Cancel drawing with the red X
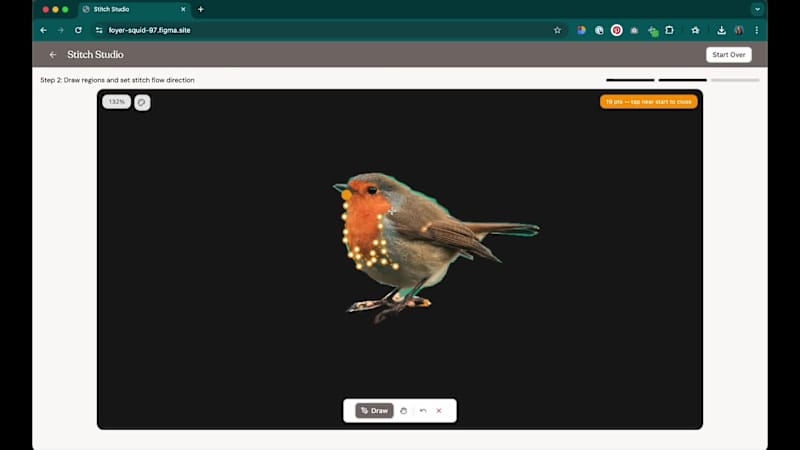Viewport: 800px width, 450px height. pos(439,411)
